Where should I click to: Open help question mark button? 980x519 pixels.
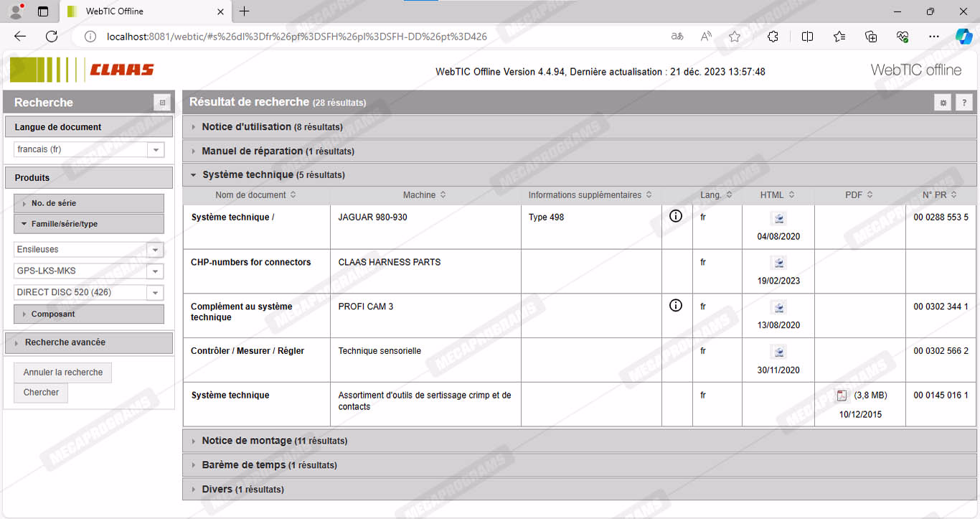[x=963, y=103]
